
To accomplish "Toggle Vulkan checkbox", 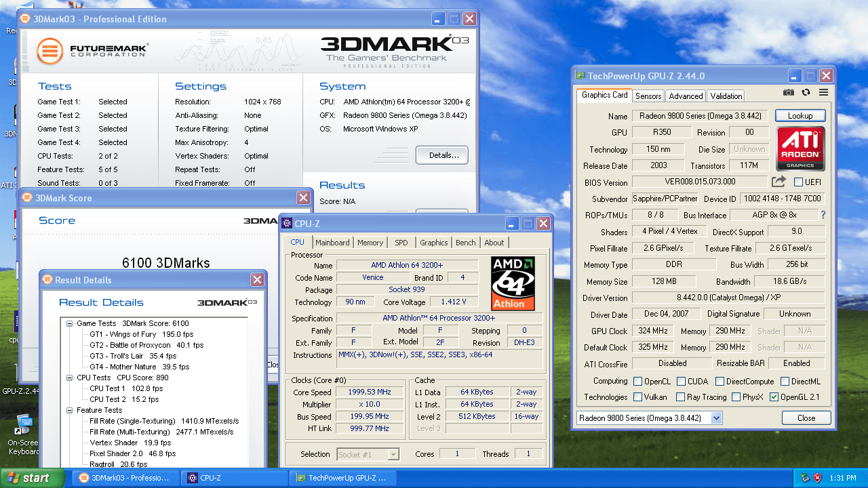I will [x=637, y=397].
